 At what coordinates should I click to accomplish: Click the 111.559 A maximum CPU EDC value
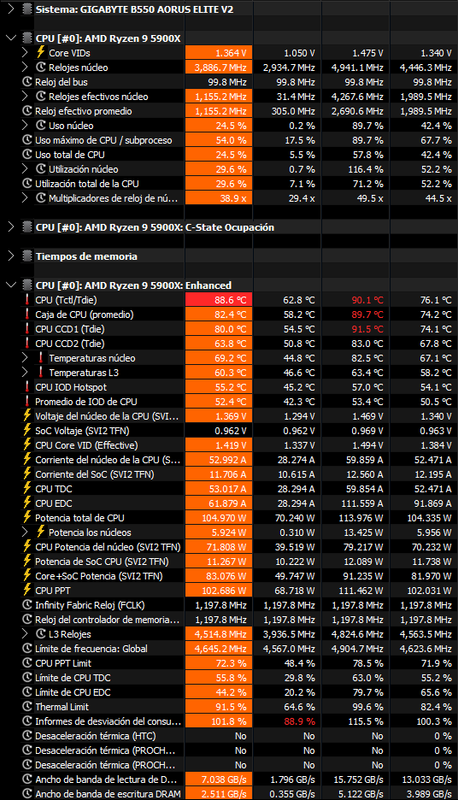click(361, 503)
